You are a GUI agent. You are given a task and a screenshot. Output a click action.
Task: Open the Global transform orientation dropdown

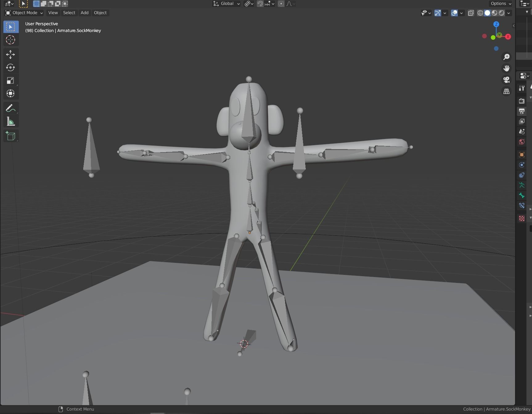click(x=226, y=4)
